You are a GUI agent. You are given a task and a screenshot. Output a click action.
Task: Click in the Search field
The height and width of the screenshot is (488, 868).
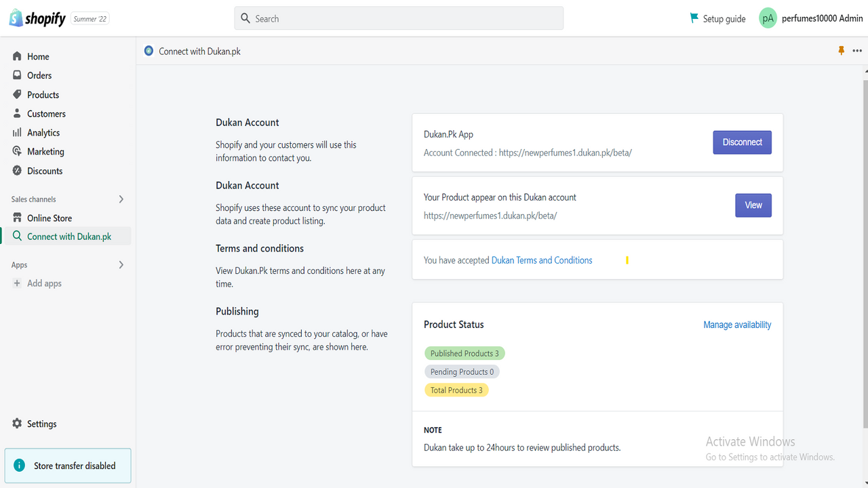[399, 18]
